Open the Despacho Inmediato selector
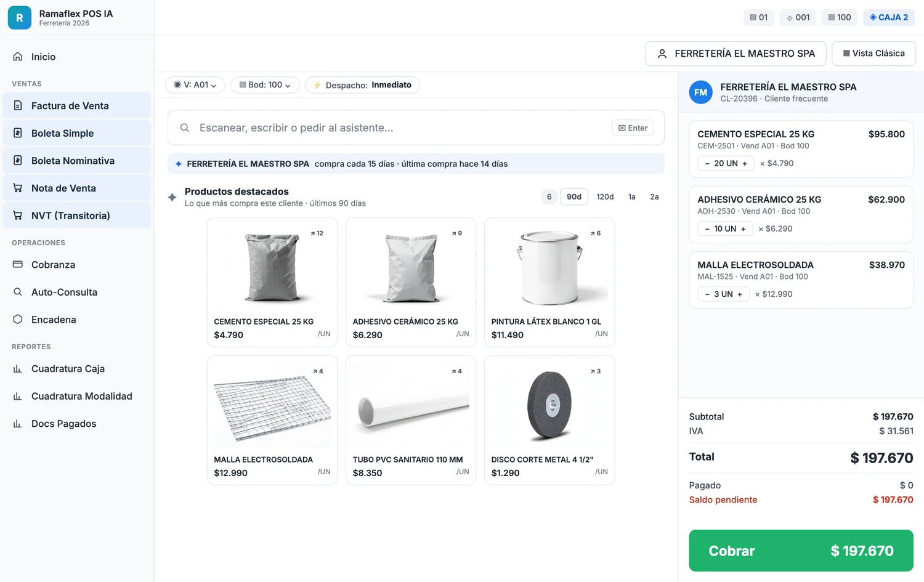 click(x=362, y=85)
